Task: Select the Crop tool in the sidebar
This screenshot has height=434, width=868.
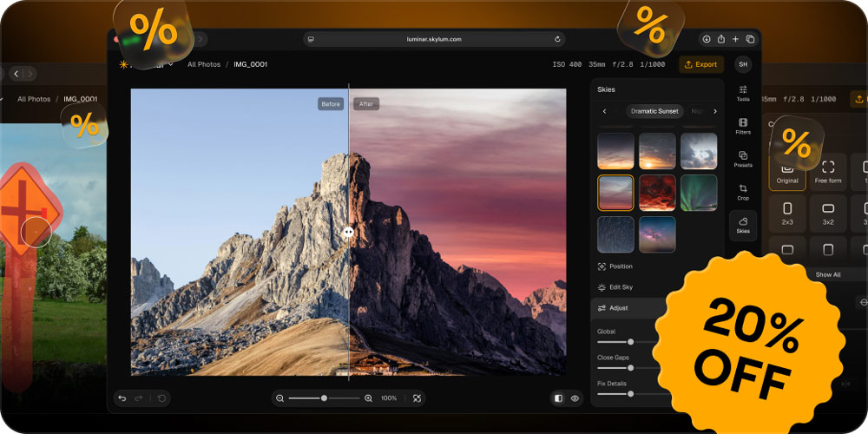Action: 743,192
